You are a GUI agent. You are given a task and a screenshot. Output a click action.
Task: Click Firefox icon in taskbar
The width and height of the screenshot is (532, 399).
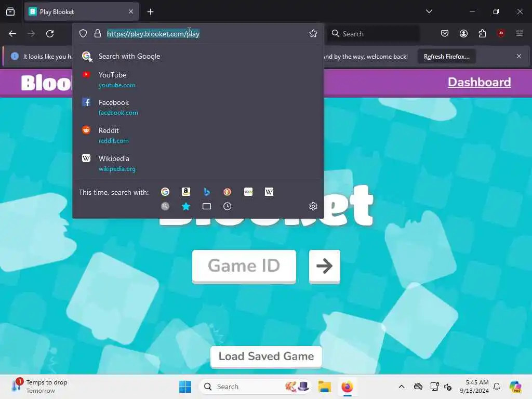(347, 387)
